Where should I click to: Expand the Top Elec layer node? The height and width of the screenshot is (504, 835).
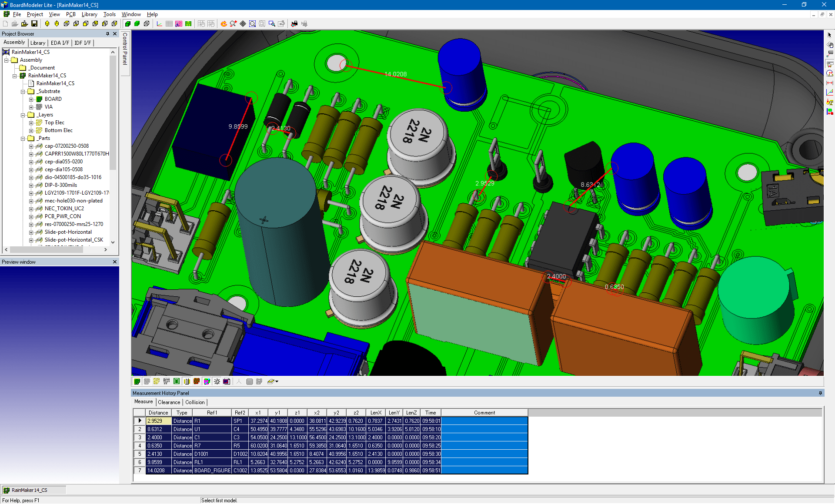point(31,123)
